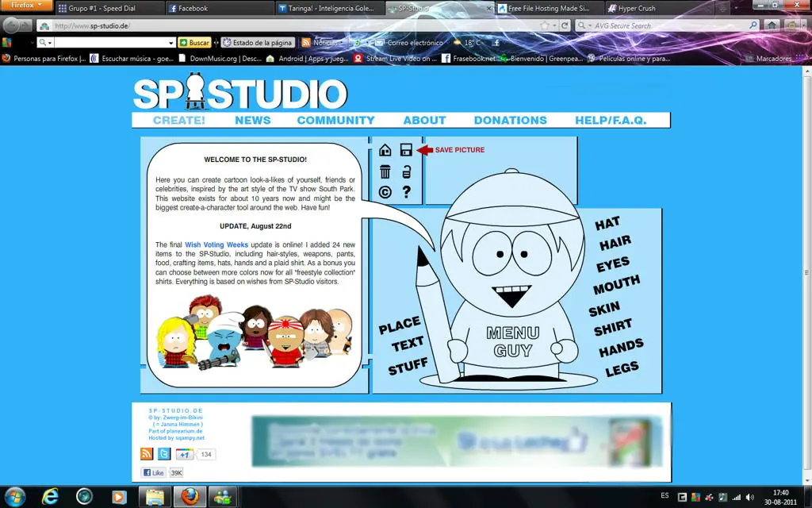The image size is (812, 508).
Task: Open the toolbar search box dropdown arrow
Action: click(171, 43)
